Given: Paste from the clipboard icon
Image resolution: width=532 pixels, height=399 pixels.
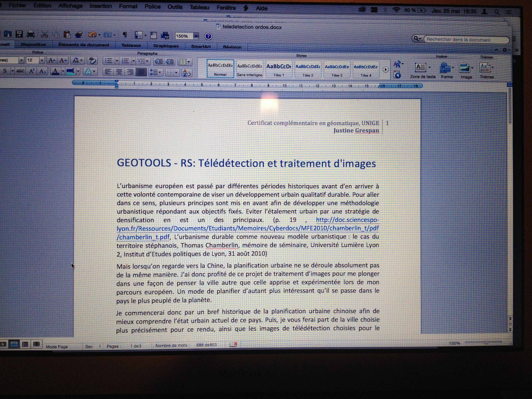Looking at the screenshot, I should (67, 35).
